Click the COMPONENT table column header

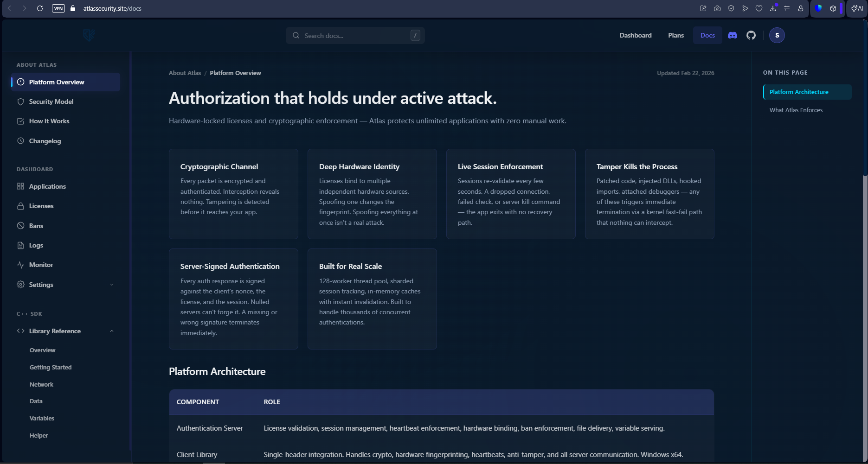198,402
